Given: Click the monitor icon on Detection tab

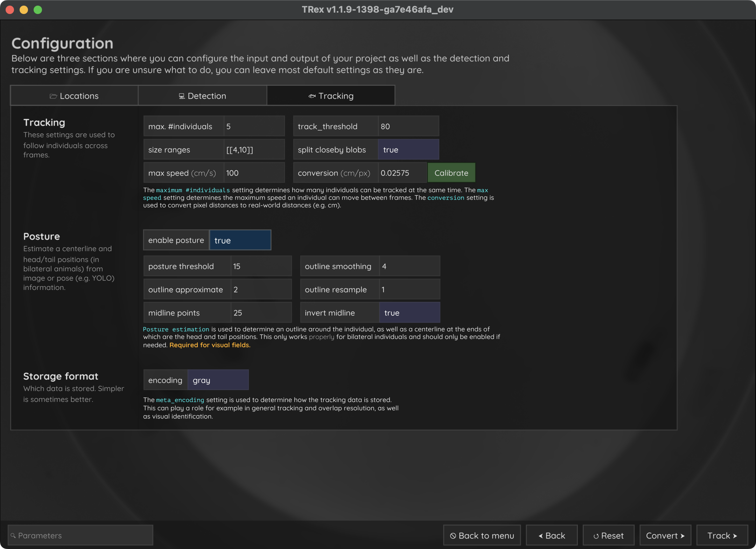Looking at the screenshot, I should (182, 96).
